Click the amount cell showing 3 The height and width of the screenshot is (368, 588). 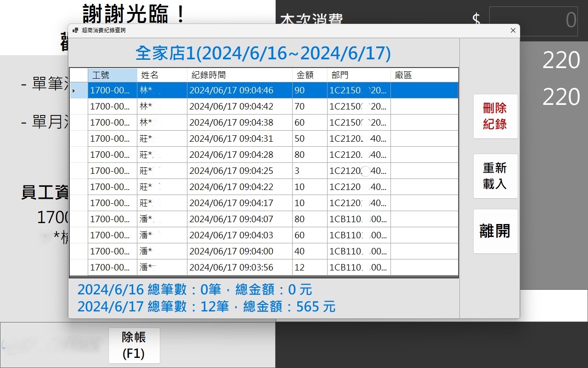pos(309,171)
